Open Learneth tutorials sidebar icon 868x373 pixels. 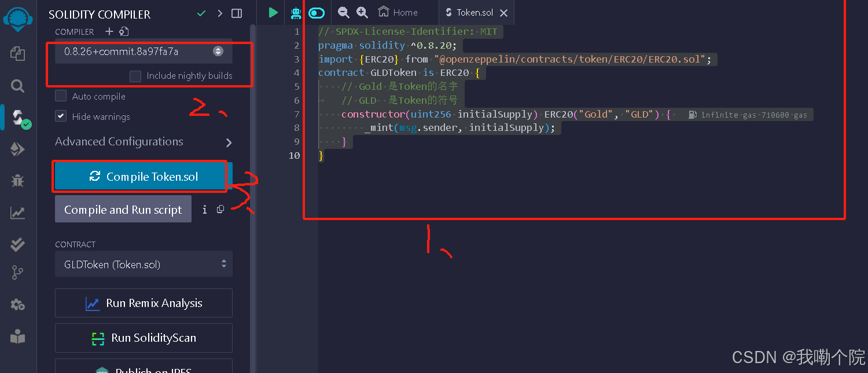click(x=18, y=336)
